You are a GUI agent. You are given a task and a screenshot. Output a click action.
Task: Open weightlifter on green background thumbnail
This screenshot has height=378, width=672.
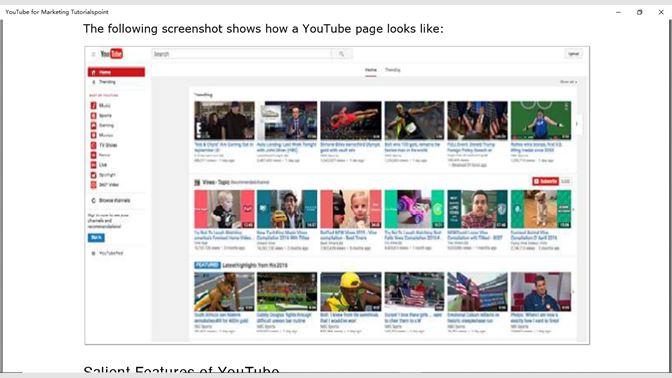click(541, 120)
